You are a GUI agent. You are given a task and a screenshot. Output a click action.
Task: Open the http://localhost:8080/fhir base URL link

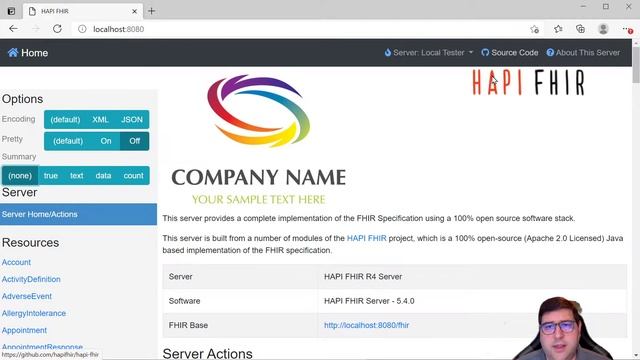point(367,325)
